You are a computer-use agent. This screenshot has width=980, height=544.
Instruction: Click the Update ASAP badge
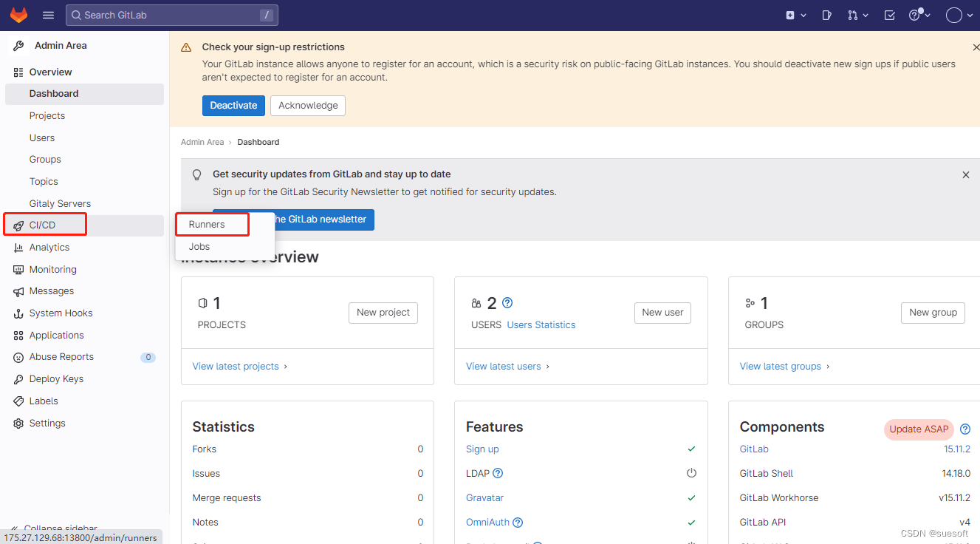click(x=919, y=429)
